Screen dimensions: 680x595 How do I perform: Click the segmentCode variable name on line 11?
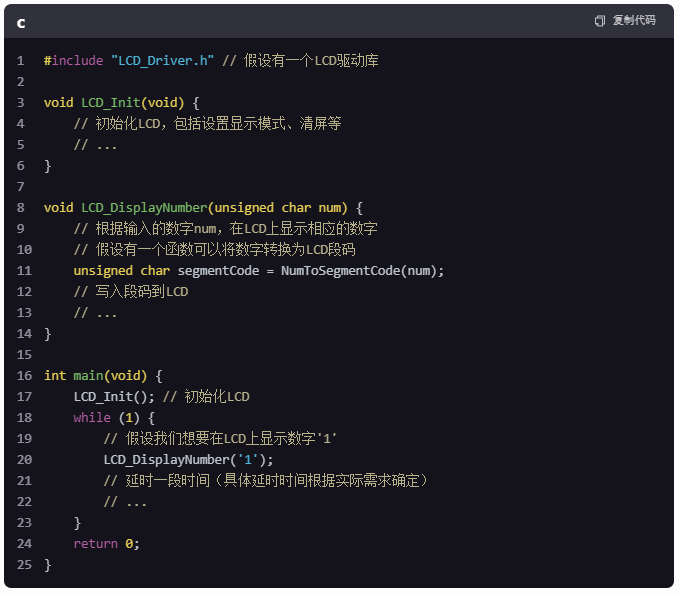(x=219, y=271)
